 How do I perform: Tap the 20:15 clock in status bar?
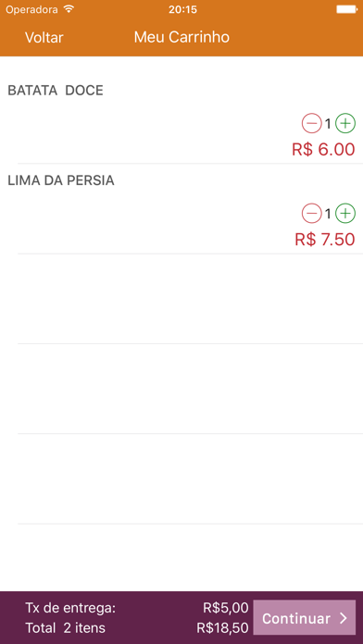(182, 9)
